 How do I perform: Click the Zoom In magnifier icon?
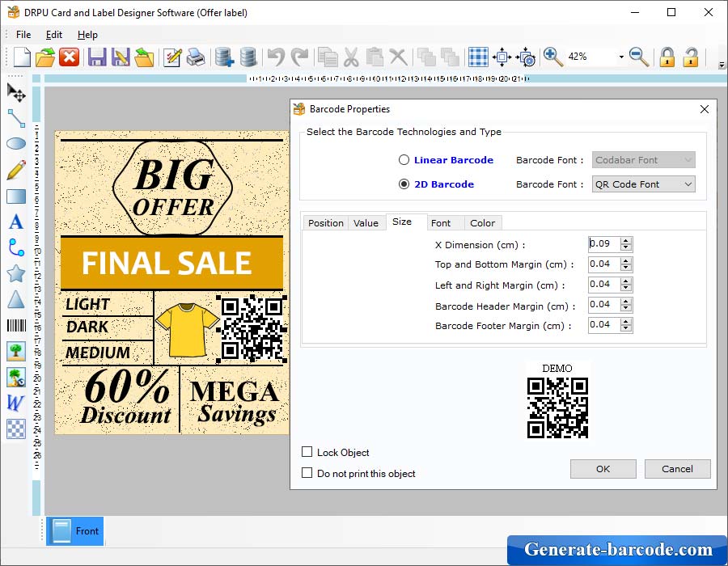[552, 57]
